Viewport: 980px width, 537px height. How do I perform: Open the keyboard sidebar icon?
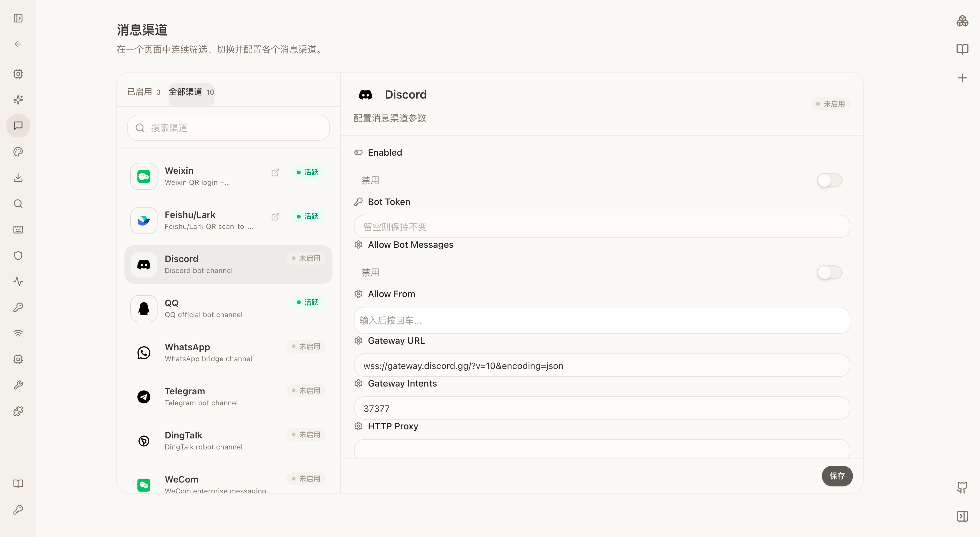pyautogui.click(x=18, y=230)
